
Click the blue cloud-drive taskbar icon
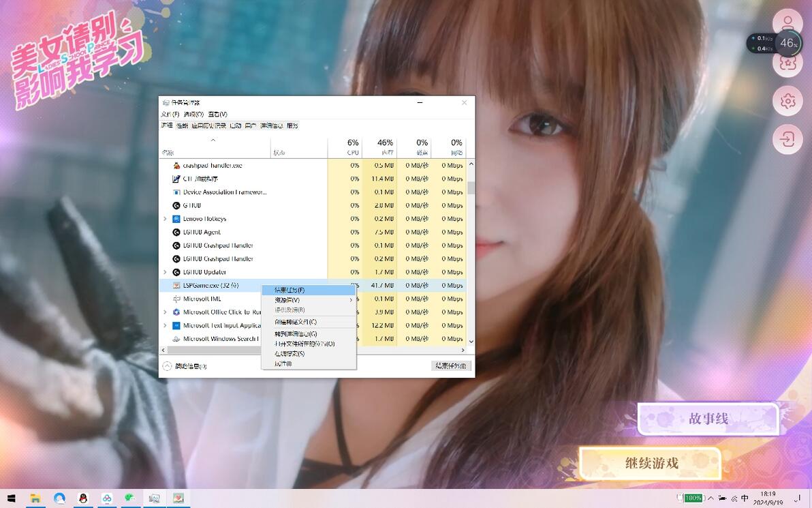[x=107, y=498]
